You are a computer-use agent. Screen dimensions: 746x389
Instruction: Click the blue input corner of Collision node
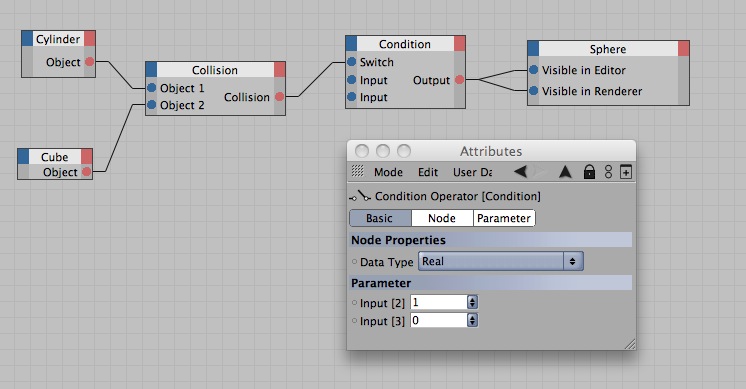tap(151, 69)
